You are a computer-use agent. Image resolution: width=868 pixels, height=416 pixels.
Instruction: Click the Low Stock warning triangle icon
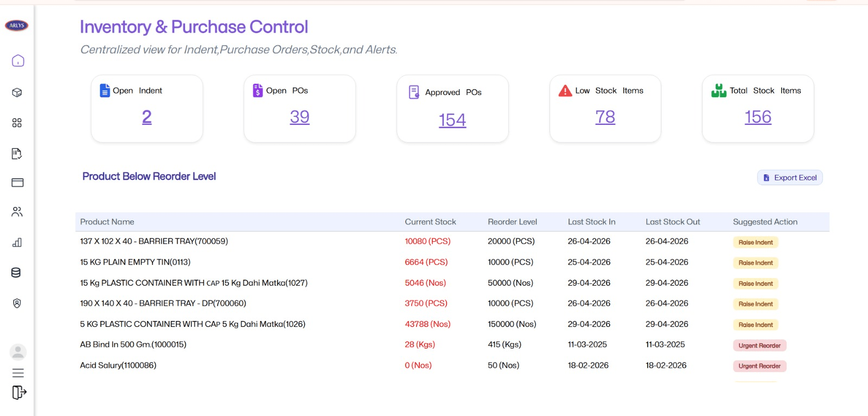pos(565,91)
